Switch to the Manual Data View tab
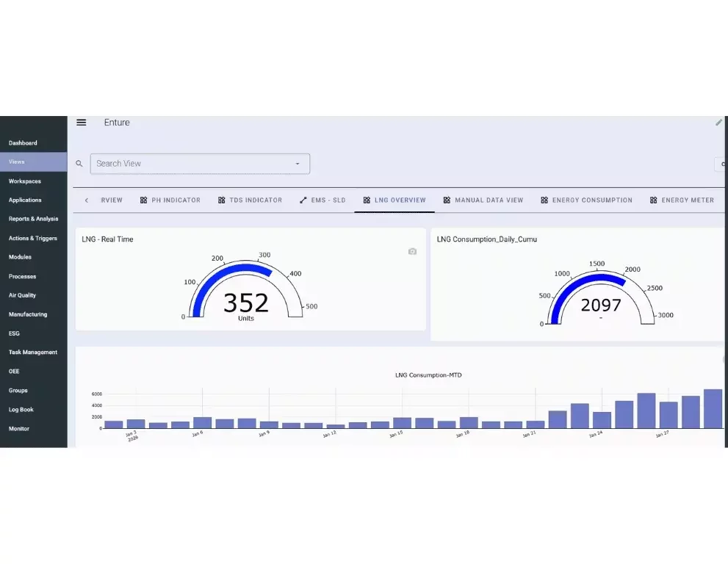728x564 pixels. coord(489,200)
